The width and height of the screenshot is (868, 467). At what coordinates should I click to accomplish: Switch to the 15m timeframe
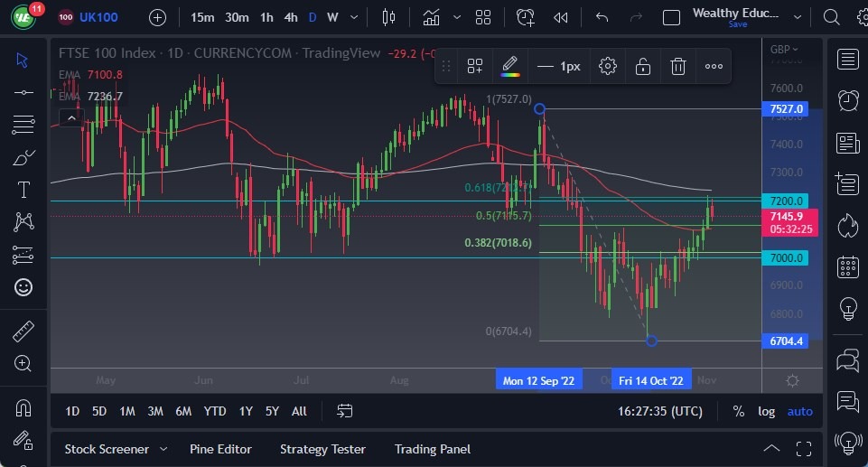[x=202, y=18]
